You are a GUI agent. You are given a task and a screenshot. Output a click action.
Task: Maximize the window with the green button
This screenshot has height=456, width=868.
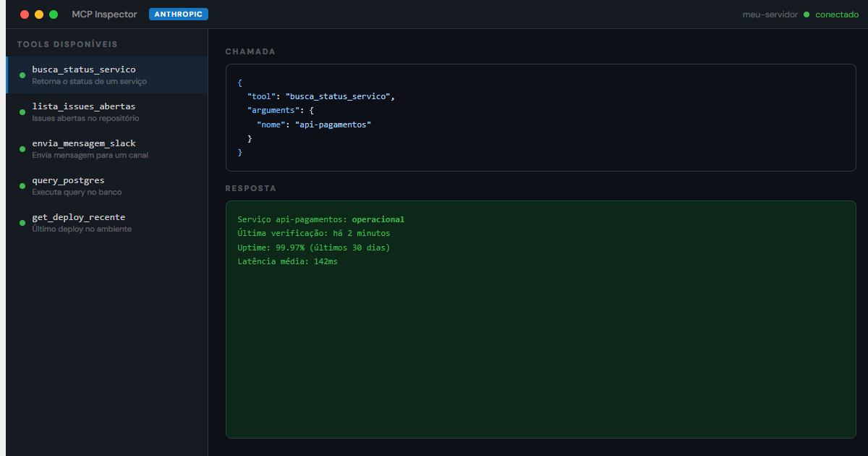coord(54,14)
